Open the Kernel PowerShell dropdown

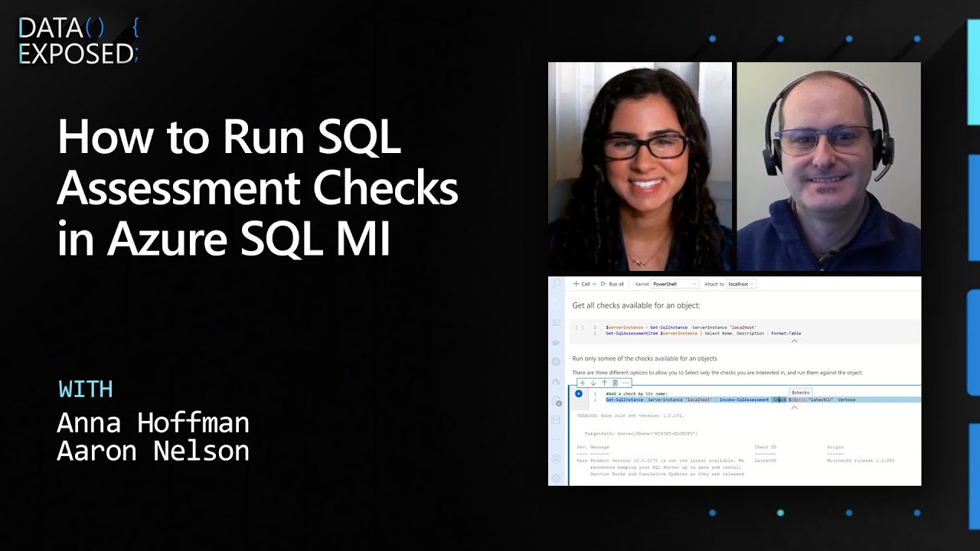pos(675,284)
